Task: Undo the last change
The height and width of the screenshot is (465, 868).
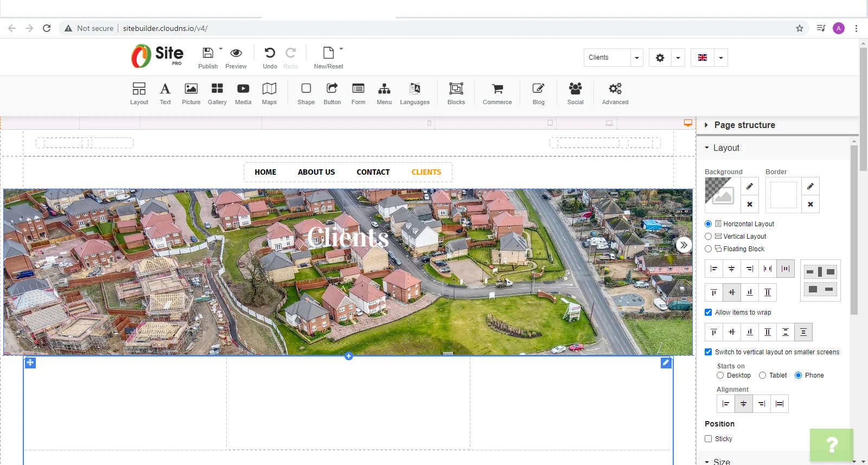Action: [270, 58]
